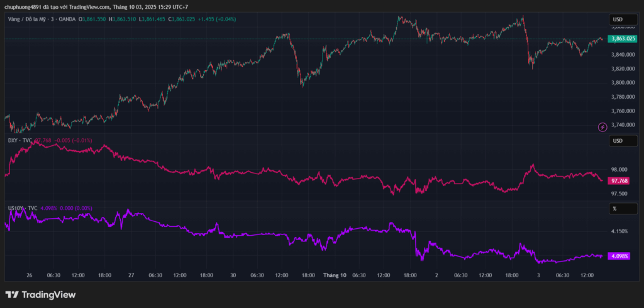Click the 4.150% level on US10Y scale
This screenshot has width=644, height=308.
tap(620, 231)
